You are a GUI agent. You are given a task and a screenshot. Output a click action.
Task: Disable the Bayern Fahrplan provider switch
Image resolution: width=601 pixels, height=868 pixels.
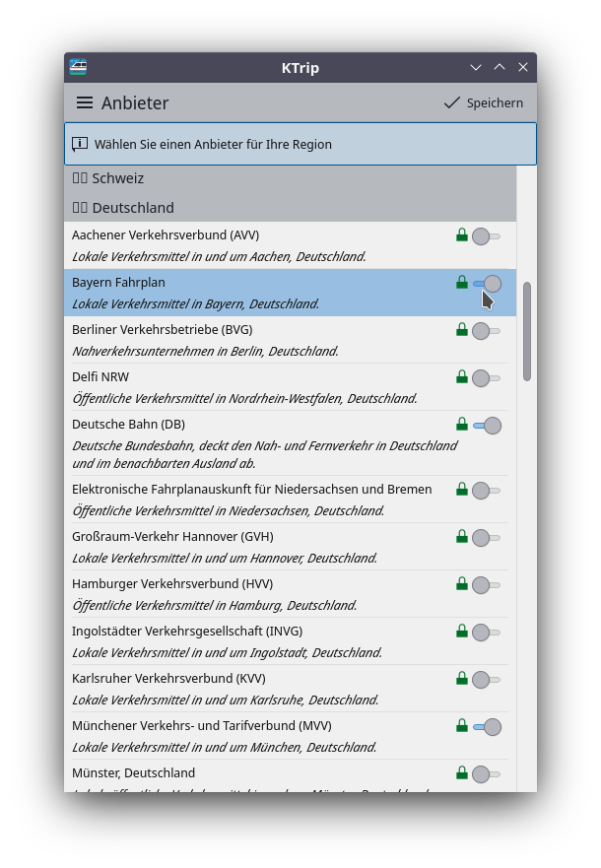[487, 284]
